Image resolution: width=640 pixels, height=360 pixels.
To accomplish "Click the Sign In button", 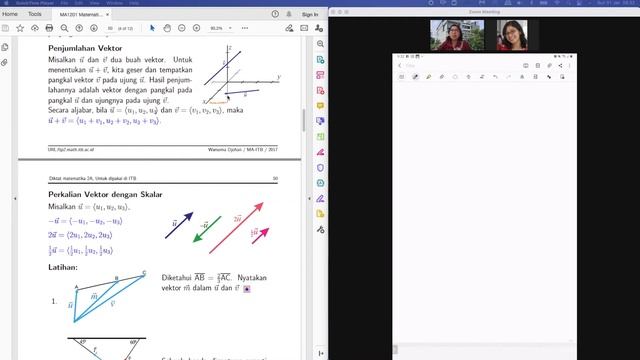I will (x=310, y=14).
